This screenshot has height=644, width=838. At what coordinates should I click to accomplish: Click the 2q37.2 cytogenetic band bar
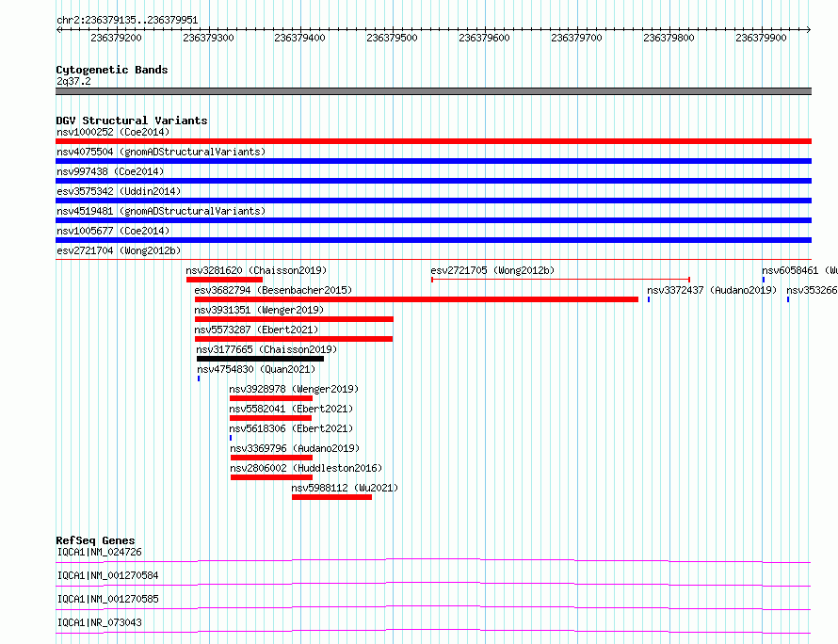[433, 91]
